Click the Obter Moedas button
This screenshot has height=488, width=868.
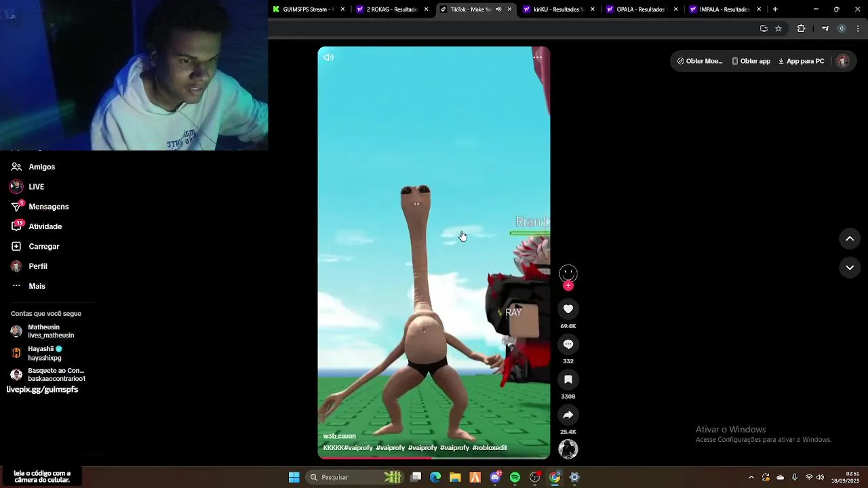pyautogui.click(x=700, y=61)
